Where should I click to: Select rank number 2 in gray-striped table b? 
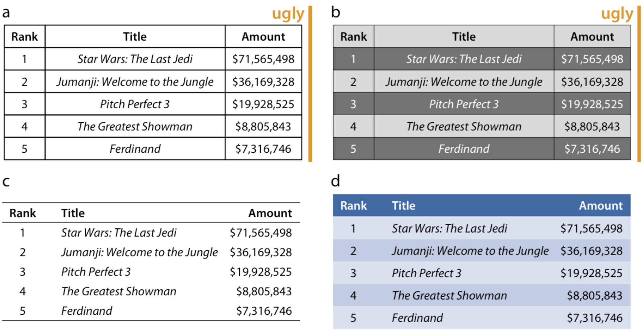tap(353, 82)
